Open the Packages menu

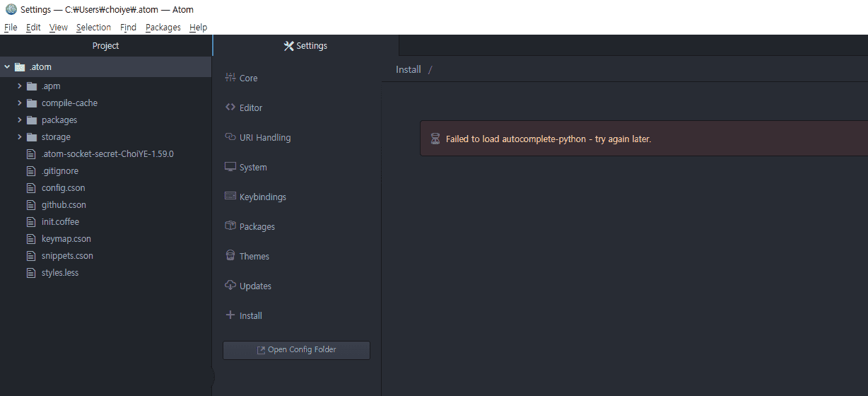point(163,28)
